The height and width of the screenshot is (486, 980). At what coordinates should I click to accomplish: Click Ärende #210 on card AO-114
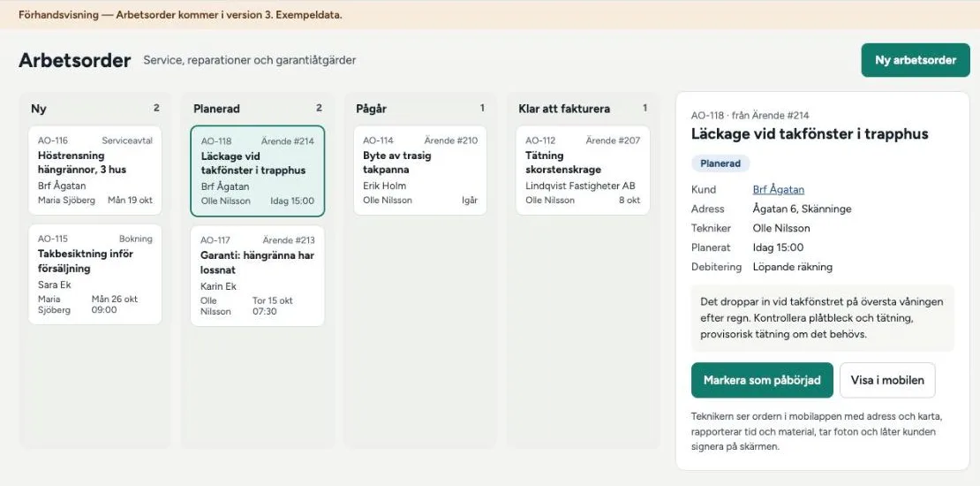pyautogui.click(x=450, y=140)
